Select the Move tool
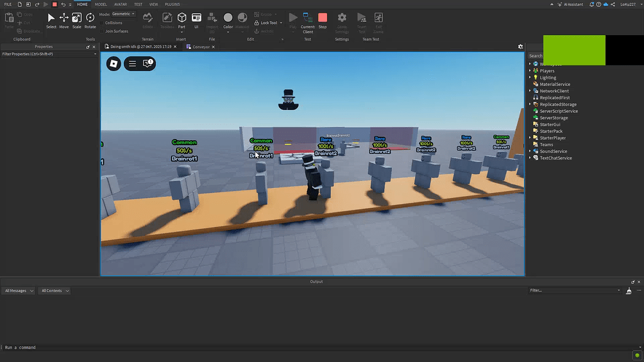 click(64, 21)
